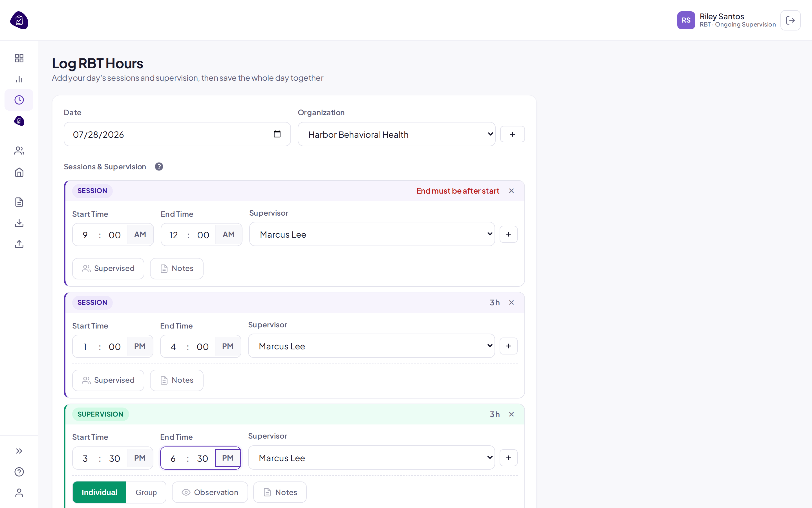
Task: Open Supervisor dropdown in Supervision card
Action: click(371, 457)
